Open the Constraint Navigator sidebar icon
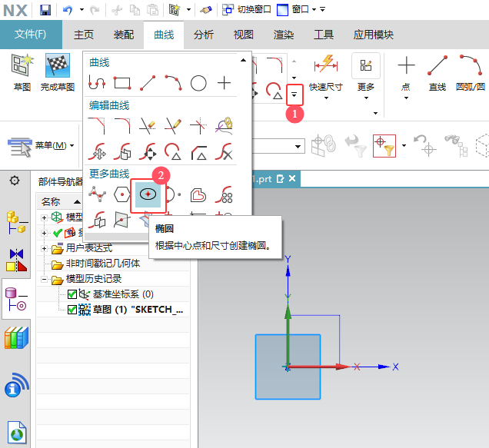Image resolution: width=489 pixels, height=448 pixels. pos(16,260)
